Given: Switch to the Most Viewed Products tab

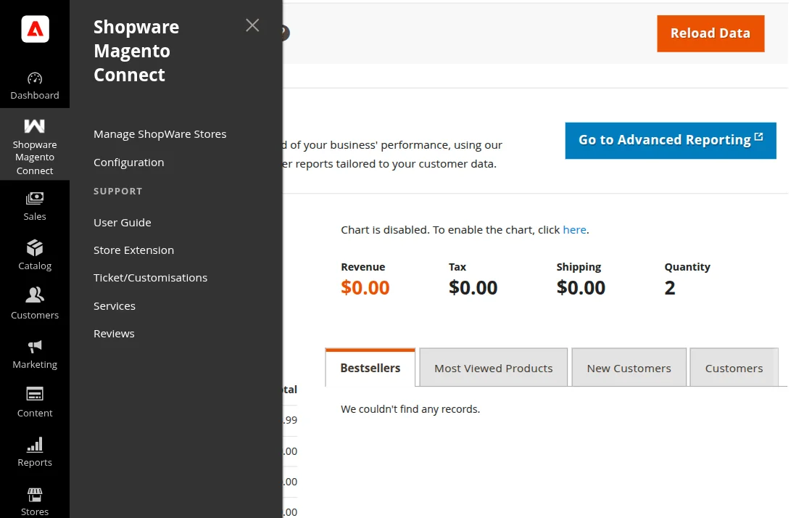Looking at the screenshot, I should click(494, 368).
